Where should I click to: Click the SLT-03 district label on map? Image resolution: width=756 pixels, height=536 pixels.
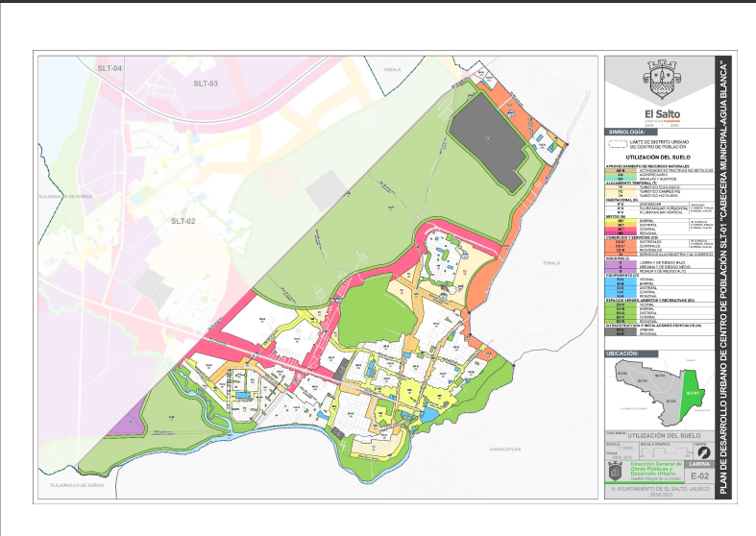point(207,85)
